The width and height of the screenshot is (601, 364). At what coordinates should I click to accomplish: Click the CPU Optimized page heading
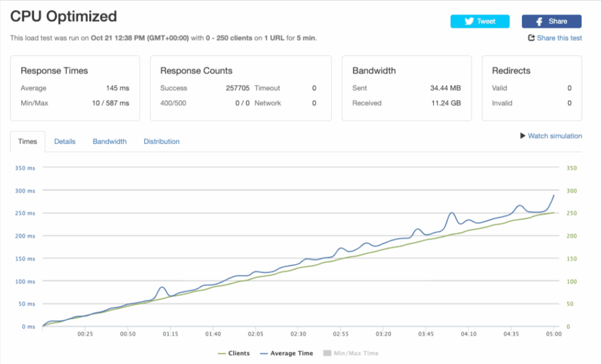click(63, 16)
